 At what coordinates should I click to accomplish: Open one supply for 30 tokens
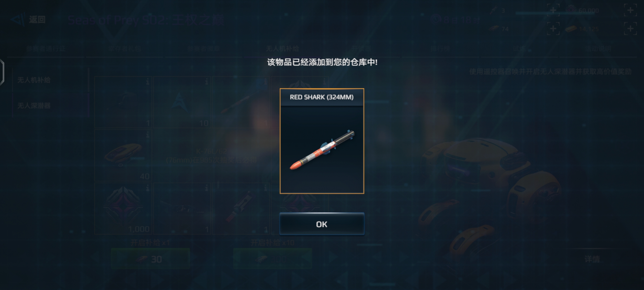151,259
